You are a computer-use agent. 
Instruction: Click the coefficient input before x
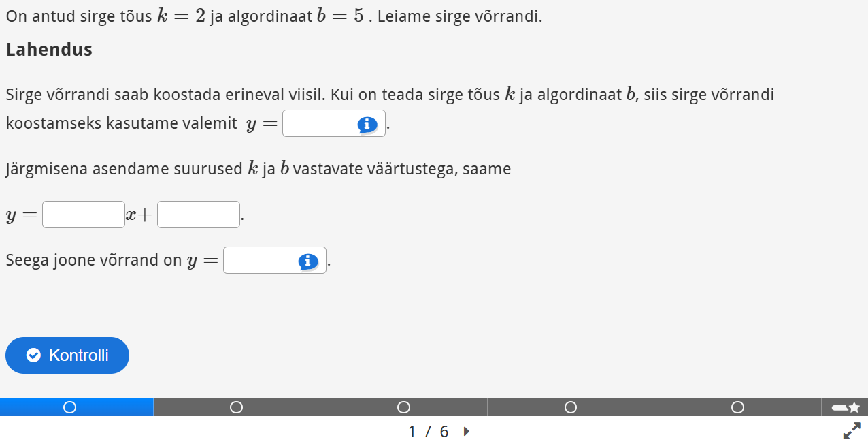point(84,215)
